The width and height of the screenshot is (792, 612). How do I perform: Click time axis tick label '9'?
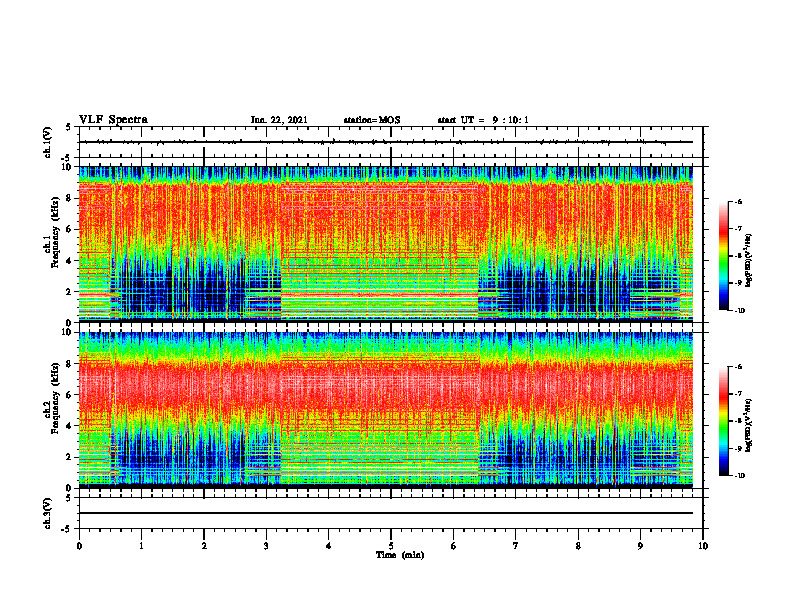click(x=640, y=546)
